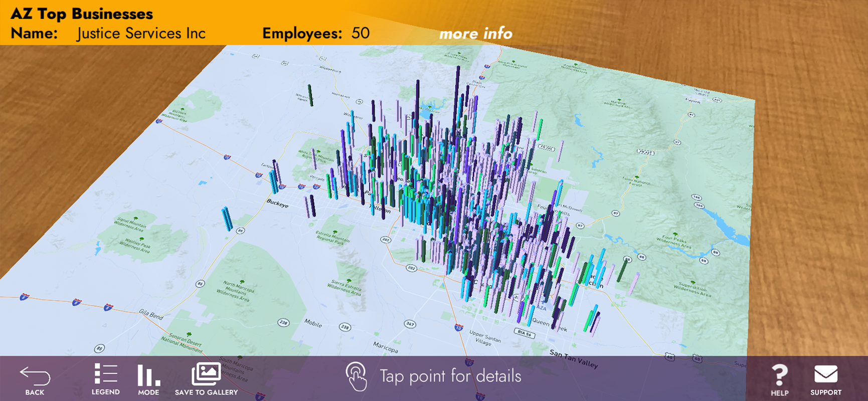Tap the Justice Services Inc name
Screen dimensions: 868x401
point(141,33)
